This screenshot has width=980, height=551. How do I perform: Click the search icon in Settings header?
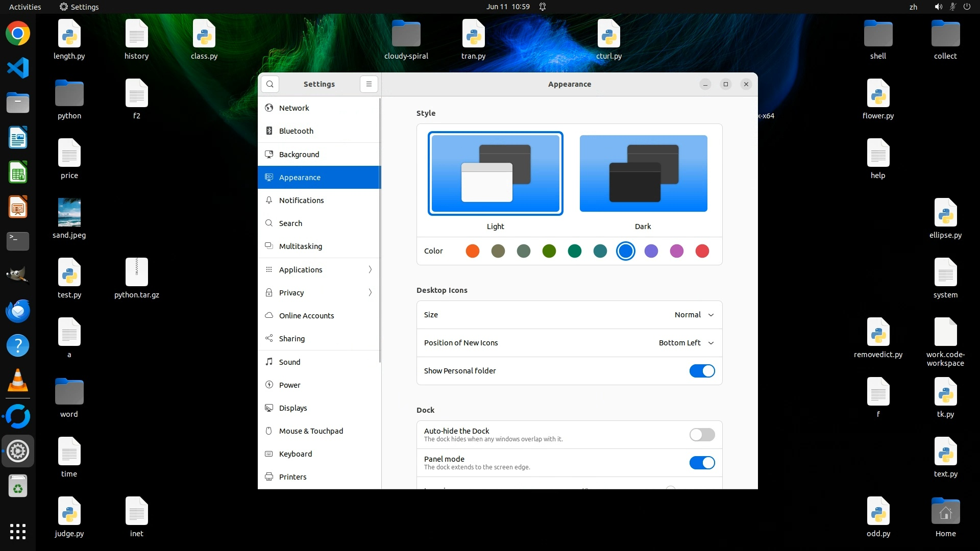(270, 84)
